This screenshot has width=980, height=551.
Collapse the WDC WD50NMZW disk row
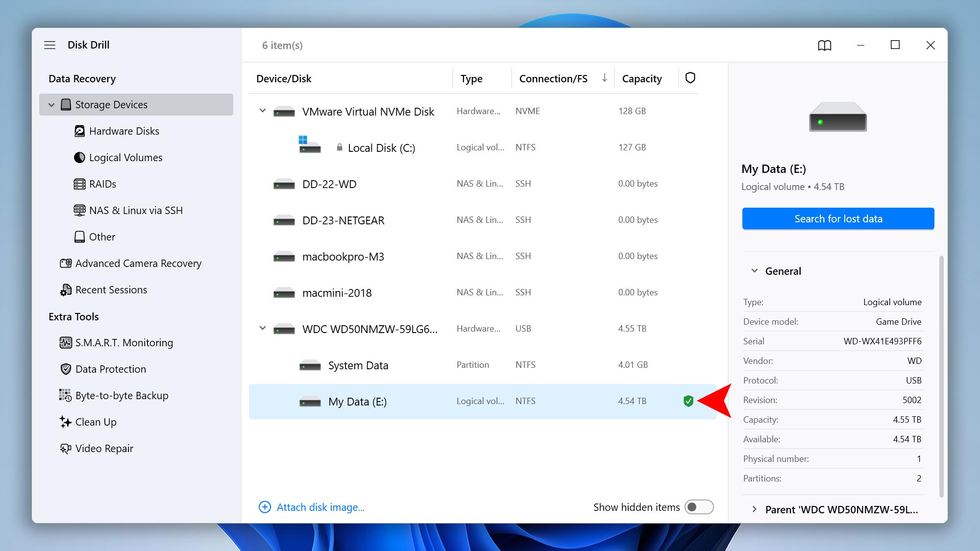[263, 329]
